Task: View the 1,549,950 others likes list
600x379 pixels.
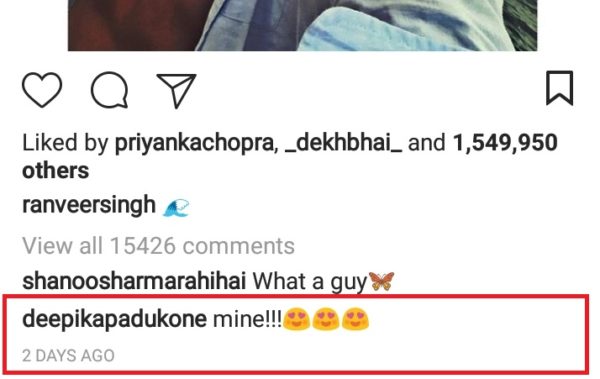Action: (290, 156)
